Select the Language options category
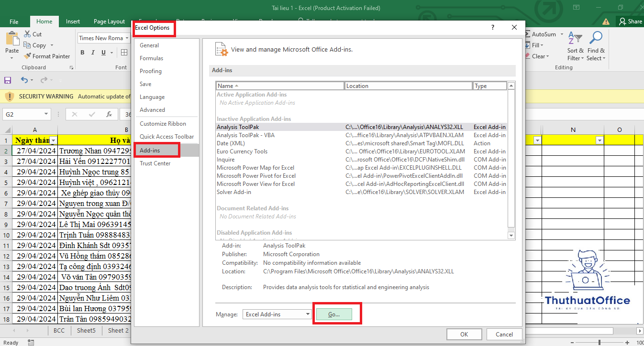The width and height of the screenshot is (644, 346). coord(167,97)
